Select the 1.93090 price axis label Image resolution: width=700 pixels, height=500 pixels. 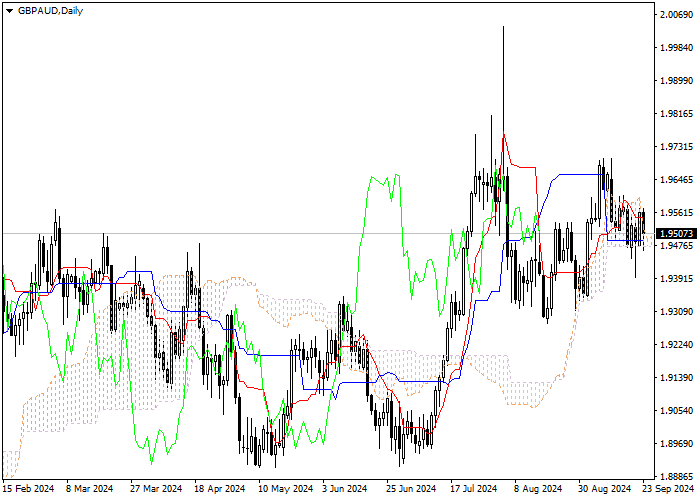(676, 312)
